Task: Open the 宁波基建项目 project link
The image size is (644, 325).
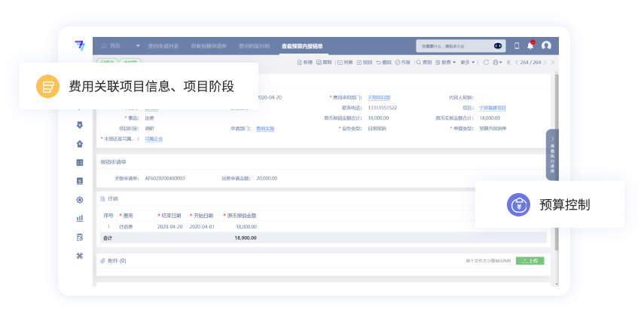Action: point(493,108)
